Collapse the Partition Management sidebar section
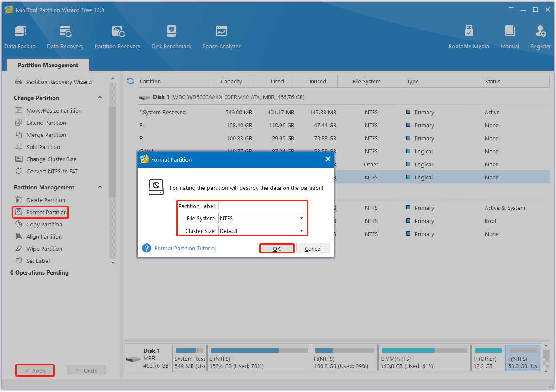Screen dimensions: 556x392 tap(100, 187)
